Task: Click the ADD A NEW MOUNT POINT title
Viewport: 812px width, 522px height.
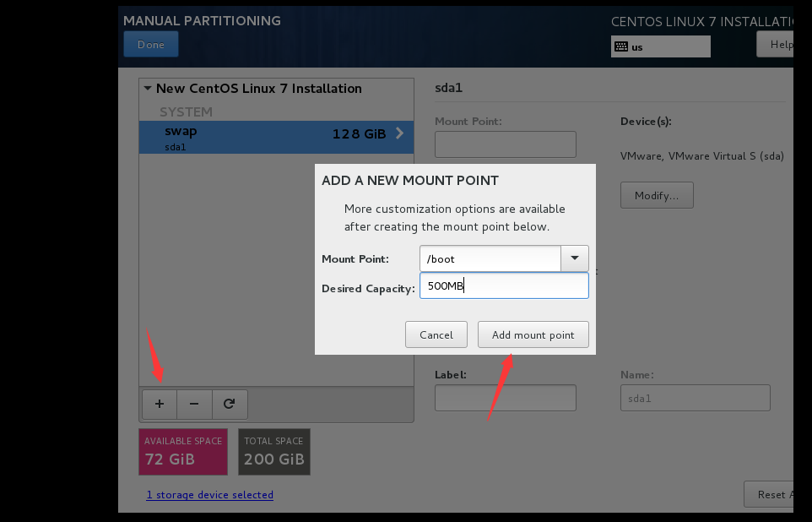Action: click(x=410, y=181)
